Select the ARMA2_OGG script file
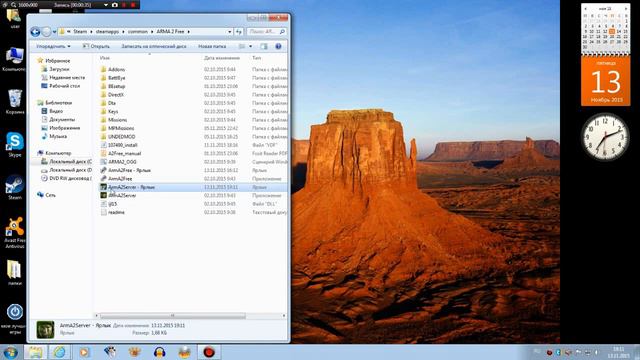Image resolution: width=640 pixels, height=360 pixels. pos(122,162)
